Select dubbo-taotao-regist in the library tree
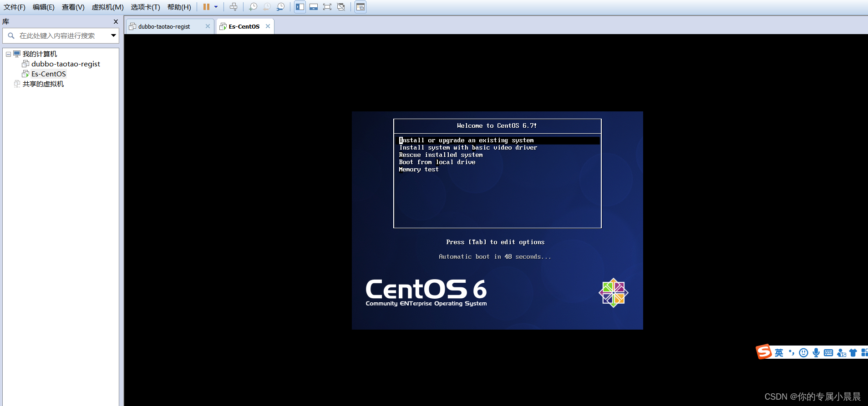Image resolution: width=868 pixels, height=406 pixels. tap(66, 64)
